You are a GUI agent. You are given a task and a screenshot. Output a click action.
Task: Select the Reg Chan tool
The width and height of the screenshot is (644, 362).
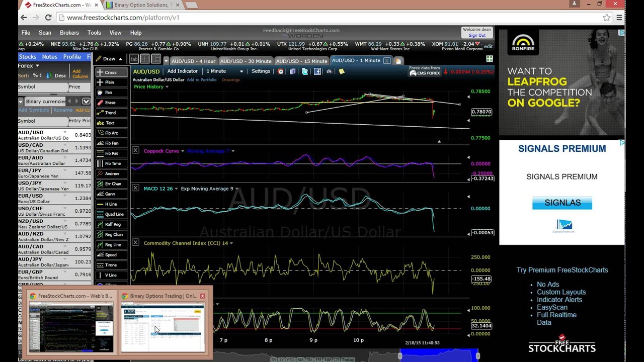[x=111, y=234]
